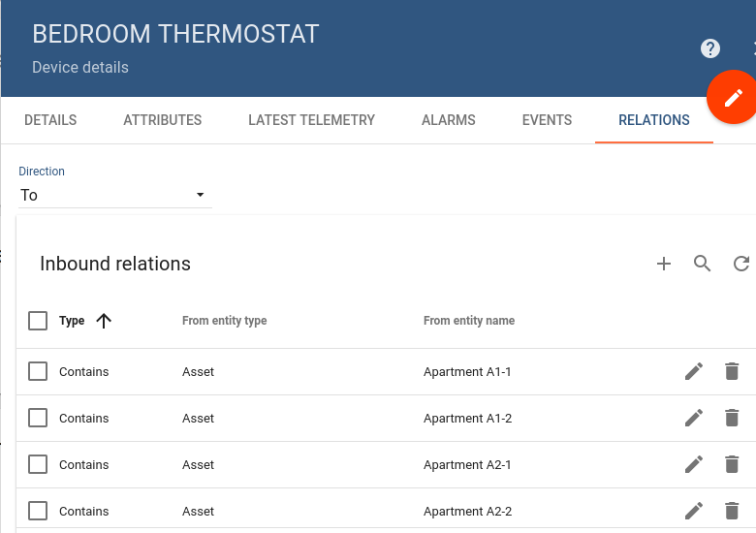Screen dimensions: 756x533
Task: Delete relation from Apartment A1-1
Action: point(732,371)
